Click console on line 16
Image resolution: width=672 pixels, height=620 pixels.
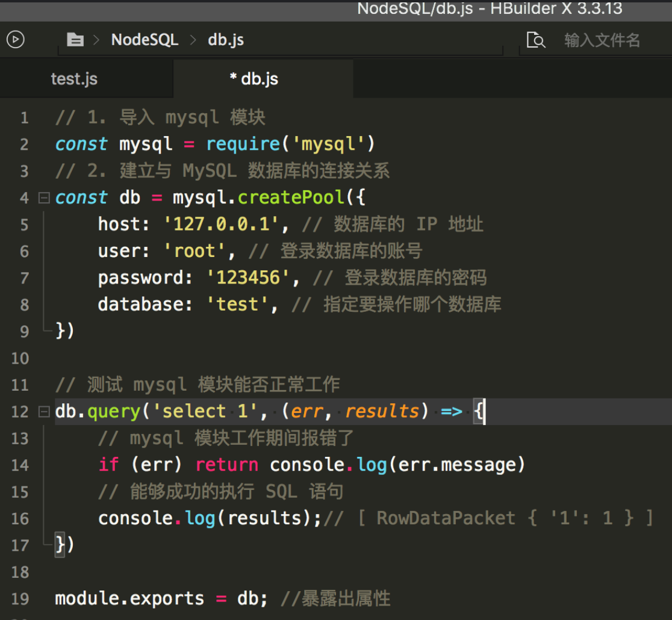(x=135, y=518)
